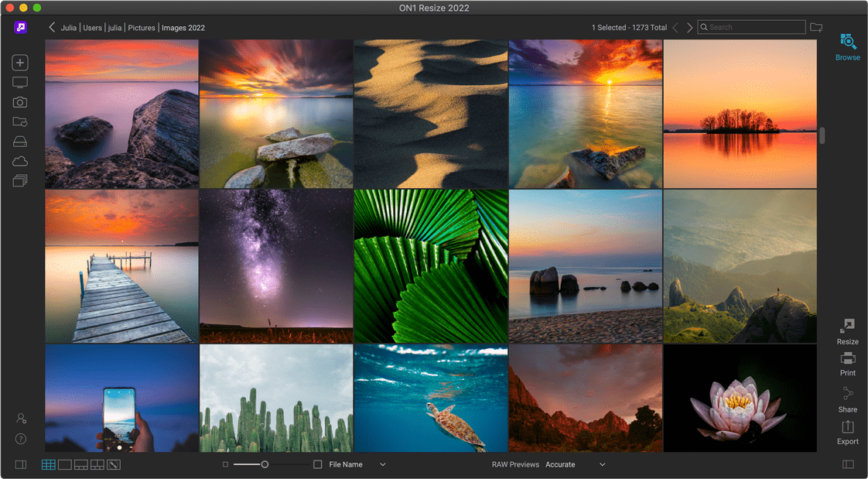The height and width of the screenshot is (479, 868).
Task: Open the Share options
Action: 848,400
